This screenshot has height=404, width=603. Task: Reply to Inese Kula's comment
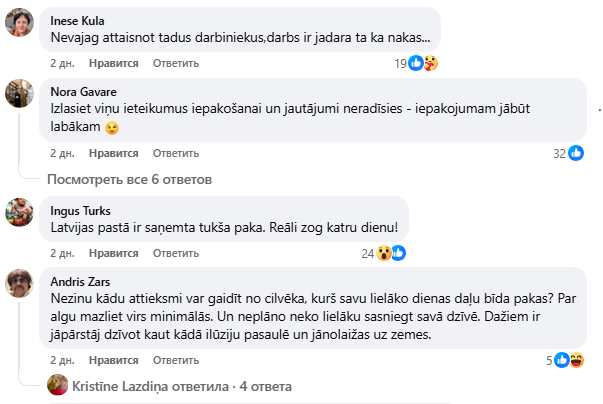(x=176, y=63)
